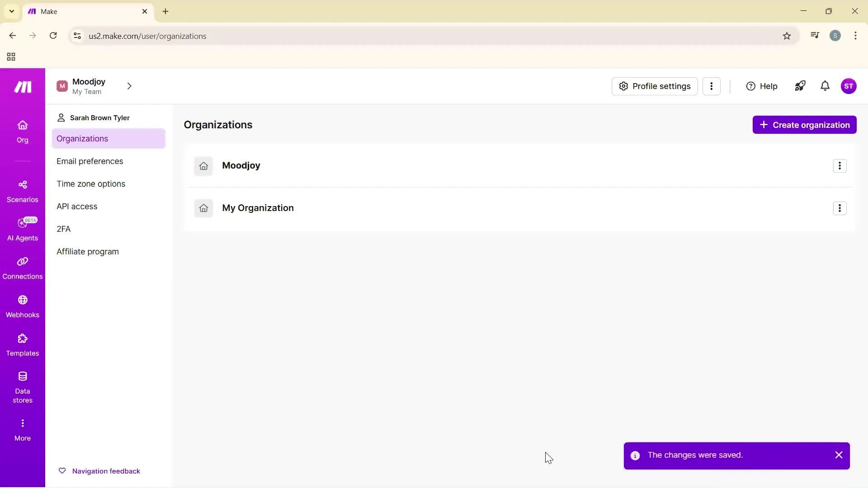Open Time zone options
Image resolution: width=868 pixels, height=488 pixels.
[x=91, y=183]
